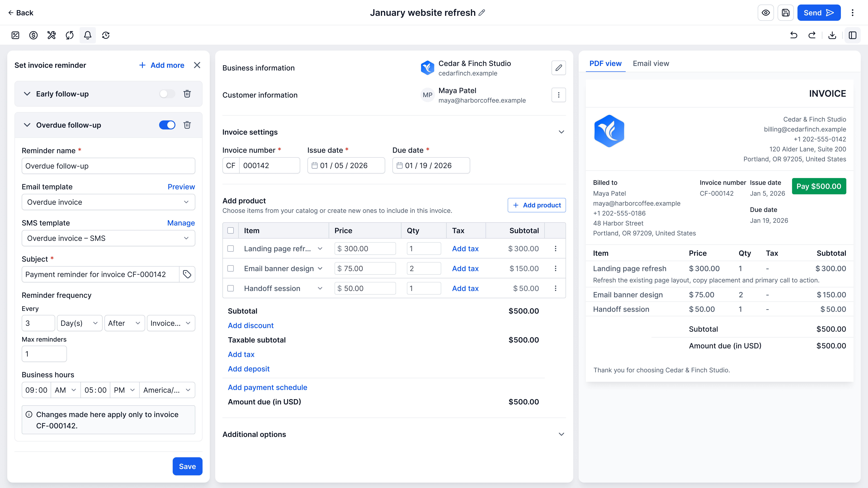Click the Reminder name input field
The image size is (868, 488).
108,166
